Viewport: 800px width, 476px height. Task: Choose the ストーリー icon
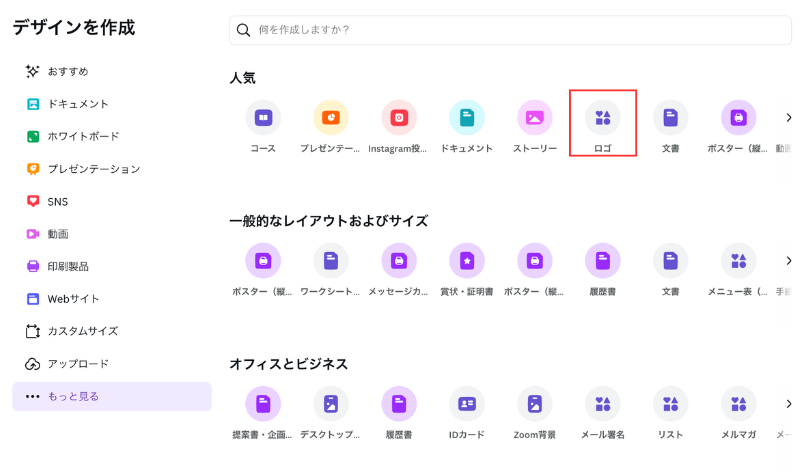[x=535, y=118]
